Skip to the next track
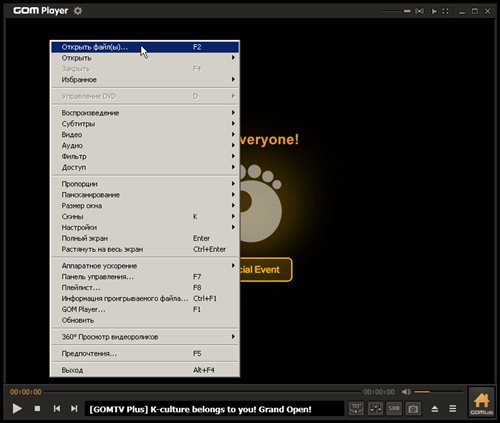The width and height of the screenshot is (500, 423). (x=74, y=408)
